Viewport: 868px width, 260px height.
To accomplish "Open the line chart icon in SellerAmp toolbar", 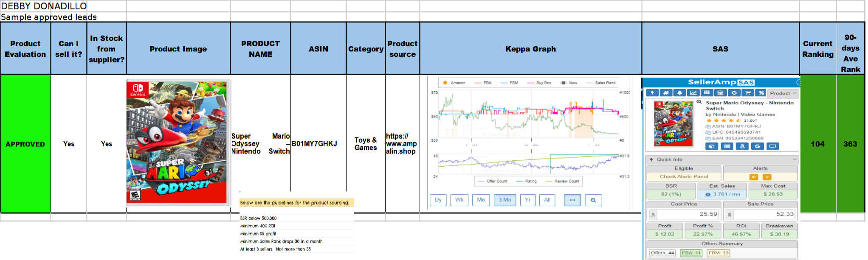I will coord(693,93).
